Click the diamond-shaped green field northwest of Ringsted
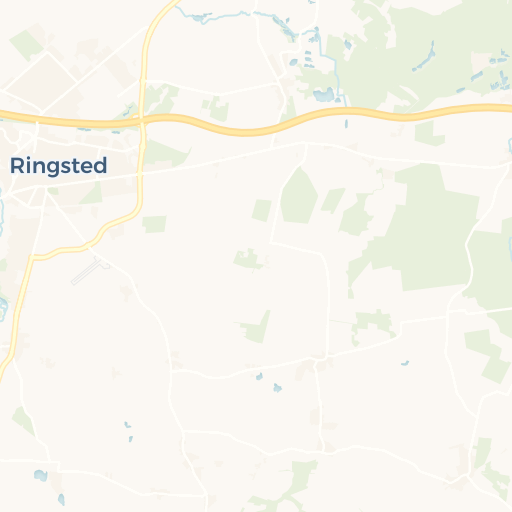 (x=27, y=46)
